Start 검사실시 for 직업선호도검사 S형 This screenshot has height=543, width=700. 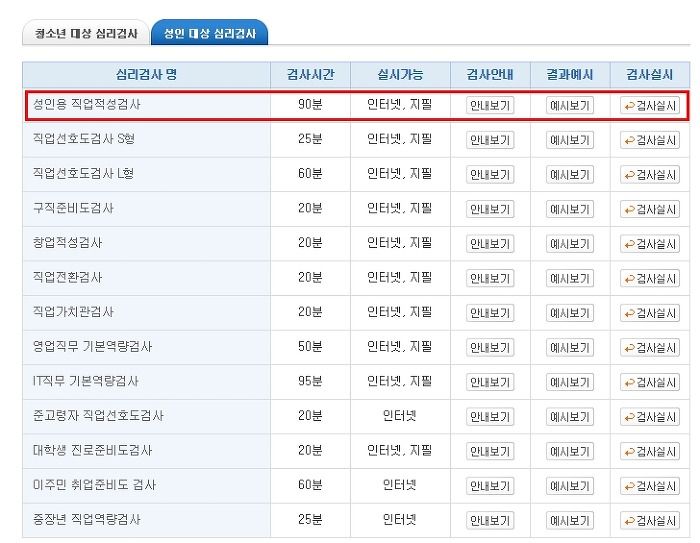tap(650, 140)
